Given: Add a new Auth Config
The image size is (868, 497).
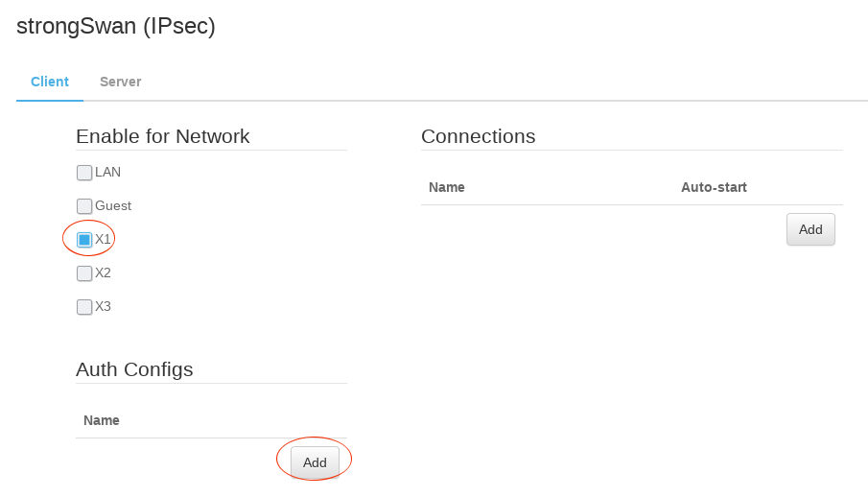Looking at the screenshot, I should pyautogui.click(x=315, y=461).
